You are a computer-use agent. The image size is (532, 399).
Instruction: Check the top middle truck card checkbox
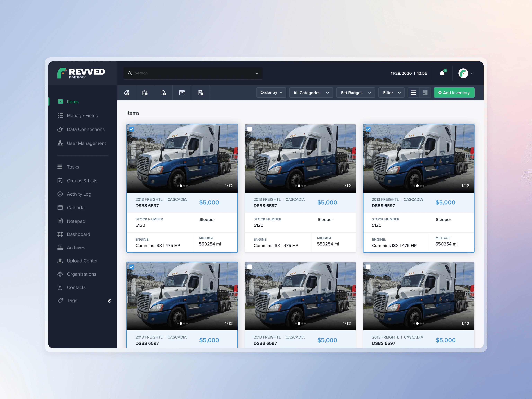pos(250,129)
